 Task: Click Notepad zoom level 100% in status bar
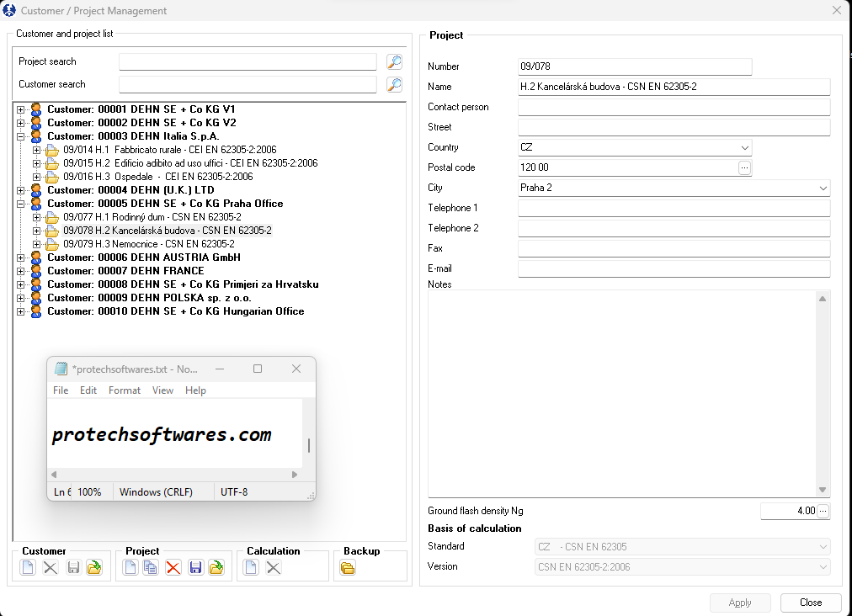(89, 492)
